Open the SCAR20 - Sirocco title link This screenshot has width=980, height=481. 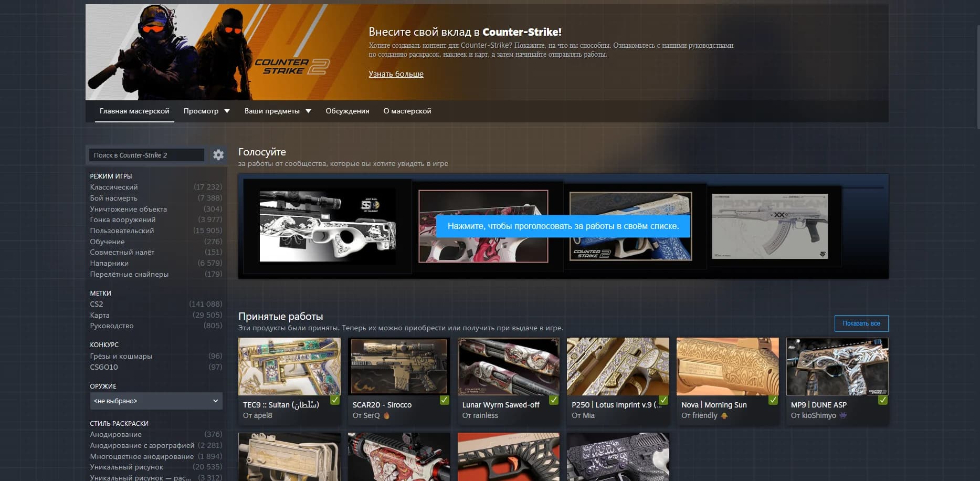(382, 405)
